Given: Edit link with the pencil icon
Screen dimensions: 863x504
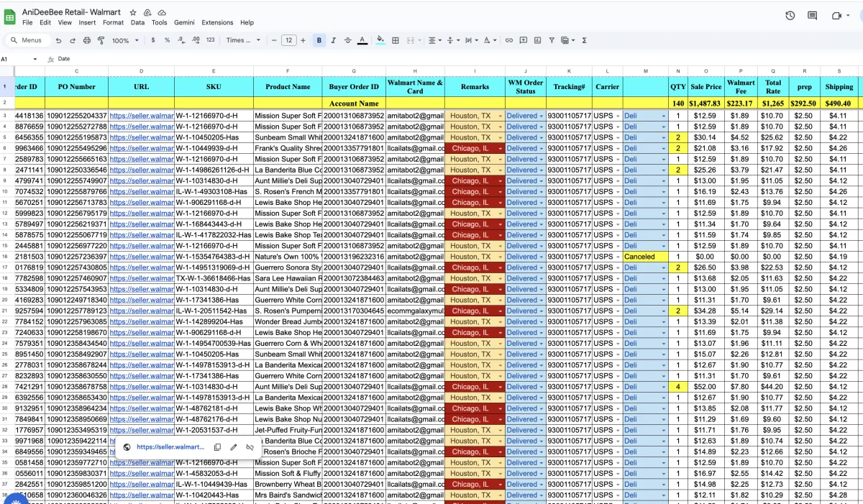Looking at the screenshot, I should (234, 447).
